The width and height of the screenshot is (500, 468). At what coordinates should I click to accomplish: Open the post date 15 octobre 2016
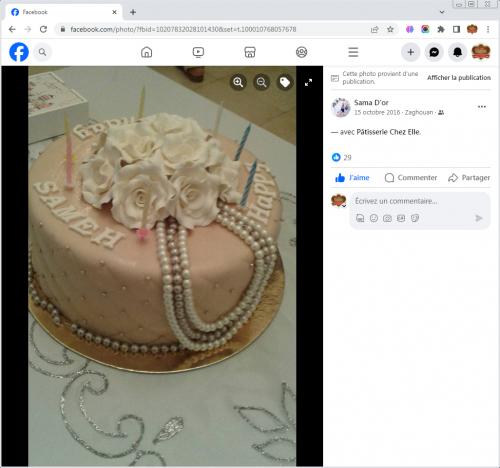click(377, 112)
